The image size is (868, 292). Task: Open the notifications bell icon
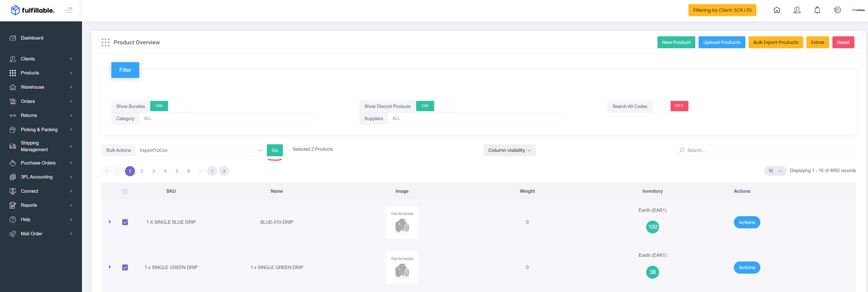[x=817, y=10]
